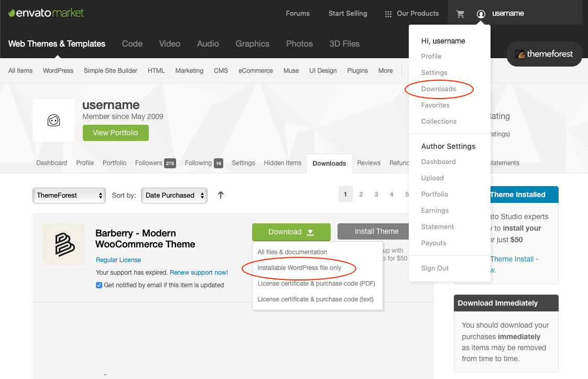This screenshot has width=588, height=379.
Task: Open Favorites from the user menu
Action: (435, 105)
